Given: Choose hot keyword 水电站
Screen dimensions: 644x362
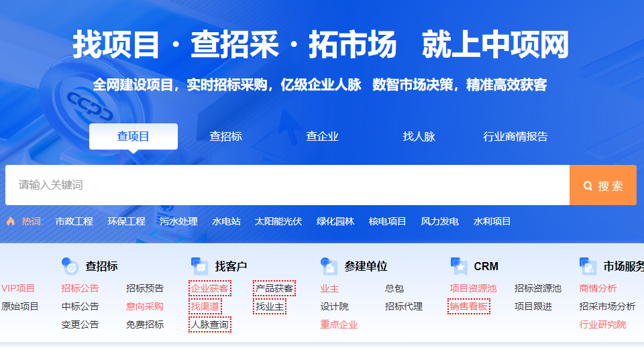Looking at the screenshot, I should click(x=226, y=221).
